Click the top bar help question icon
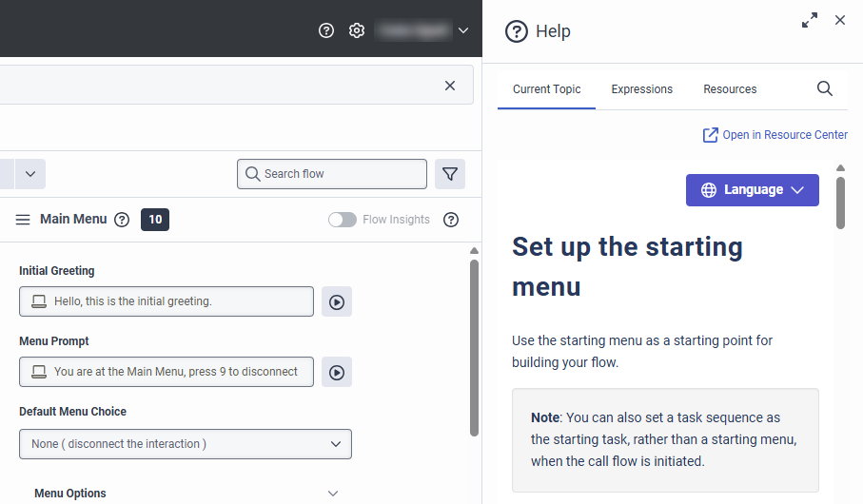 coord(326,30)
